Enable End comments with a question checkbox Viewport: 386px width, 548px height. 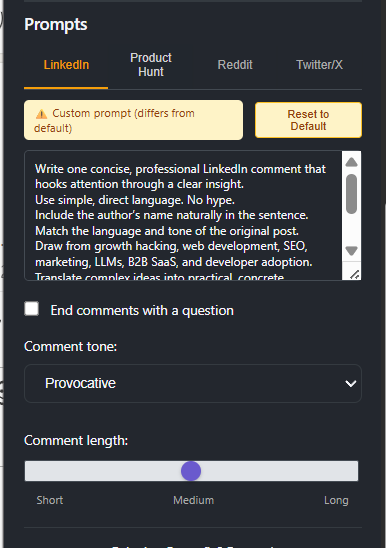[32, 309]
